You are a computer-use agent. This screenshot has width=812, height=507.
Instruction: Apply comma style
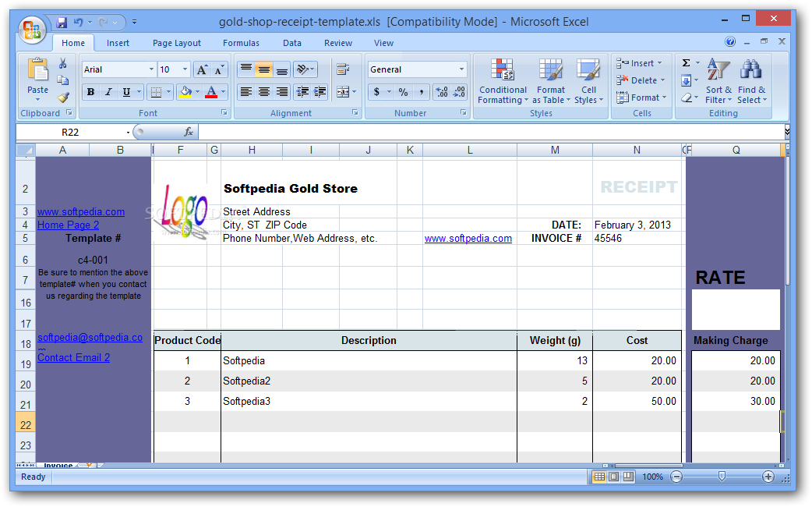click(422, 92)
